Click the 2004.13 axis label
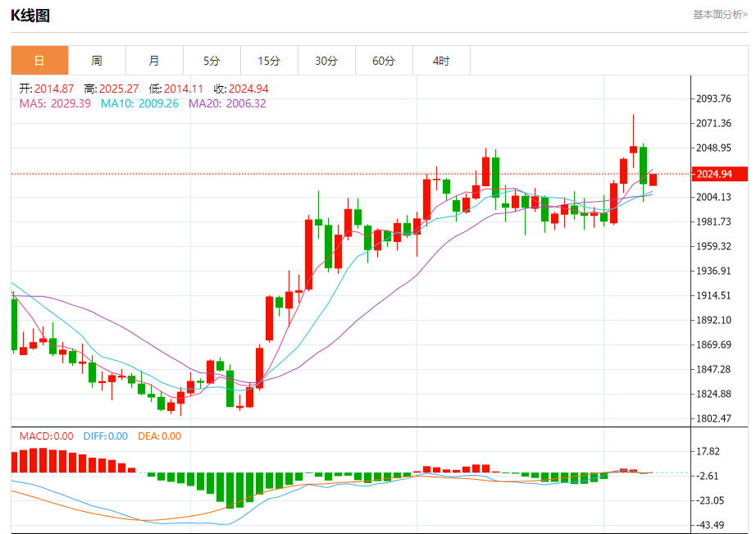This screenshot has height=534, width=756. (713, 198)
